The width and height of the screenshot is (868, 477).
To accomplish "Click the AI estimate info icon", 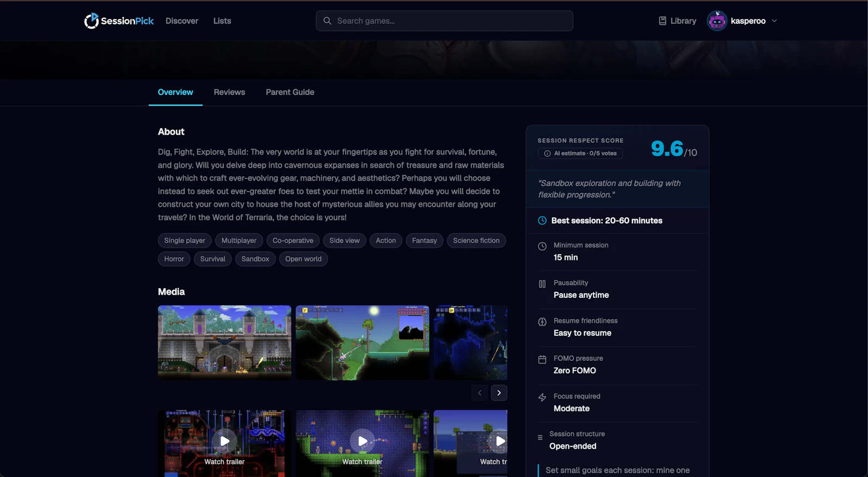I will [x=547, y=154].
